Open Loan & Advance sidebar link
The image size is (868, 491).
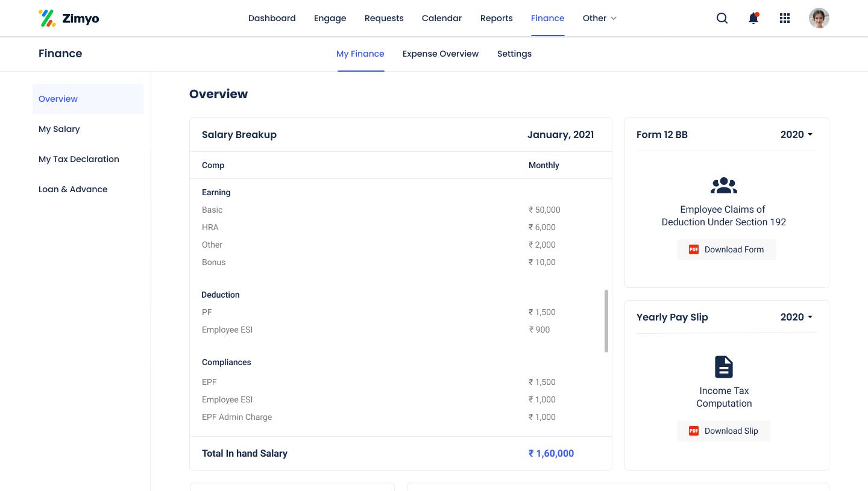tap(73, 189)
